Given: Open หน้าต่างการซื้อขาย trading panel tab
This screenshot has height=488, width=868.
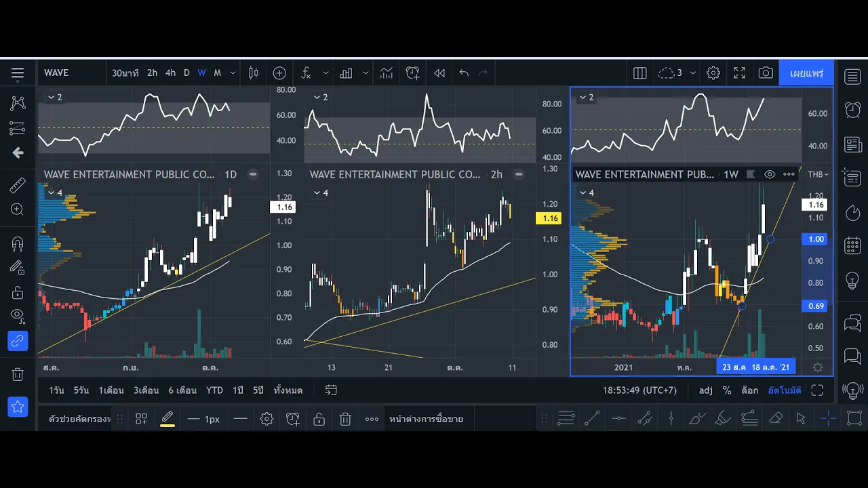Looking at the screenshot, I should tap(426, 419).
